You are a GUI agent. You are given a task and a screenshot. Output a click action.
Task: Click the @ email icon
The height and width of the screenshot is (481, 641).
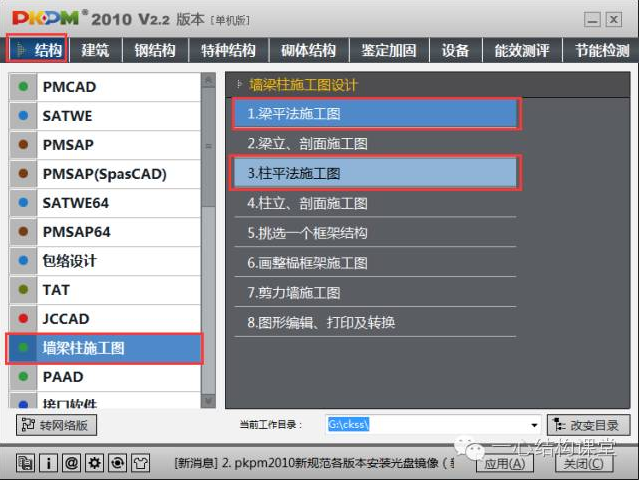(x=72, y=463)
